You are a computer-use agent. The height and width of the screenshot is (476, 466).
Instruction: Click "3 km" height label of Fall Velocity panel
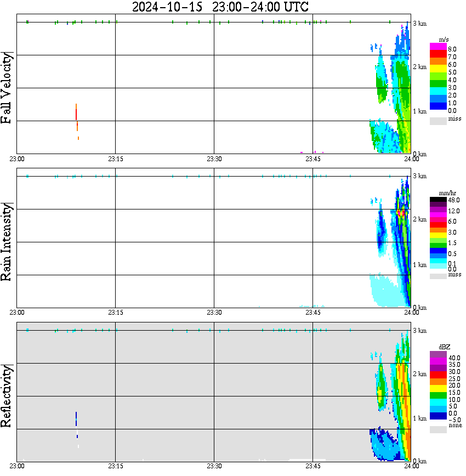(x=419, y=24)
